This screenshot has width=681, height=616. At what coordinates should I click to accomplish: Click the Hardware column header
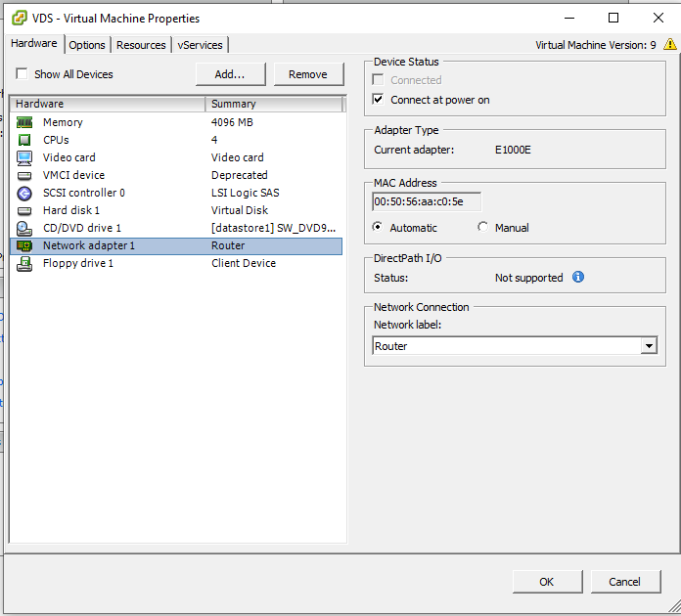[108, 104]
